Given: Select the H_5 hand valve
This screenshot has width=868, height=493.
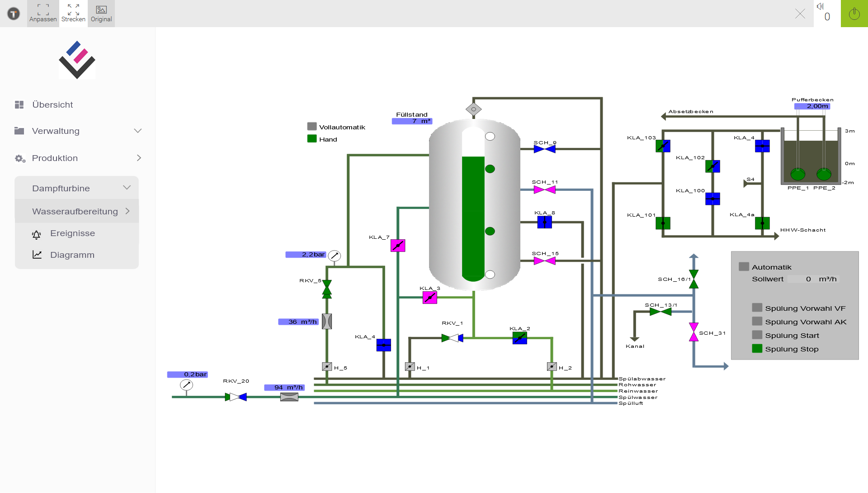Looking at the screenshot, I should (x=327, y=367).
